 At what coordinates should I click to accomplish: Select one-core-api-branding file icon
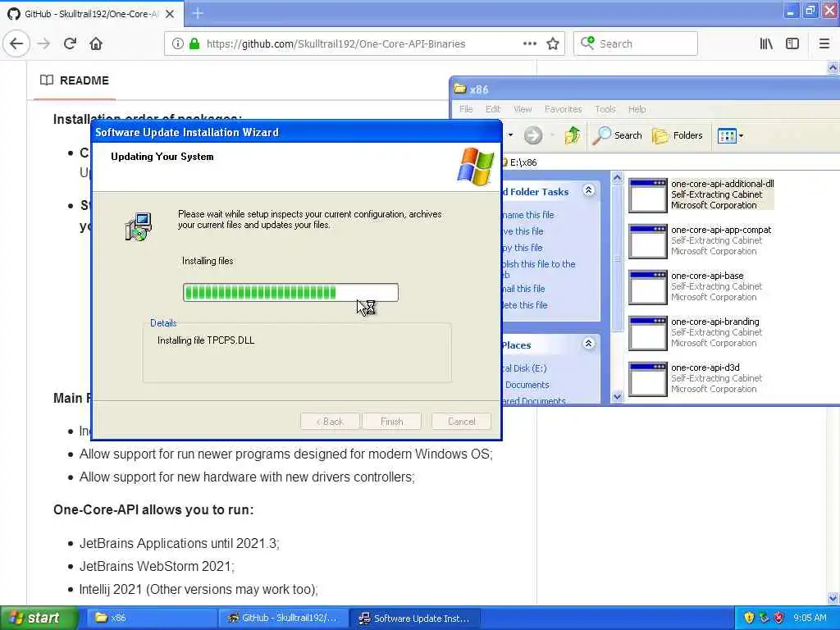[x=648, y=334]
